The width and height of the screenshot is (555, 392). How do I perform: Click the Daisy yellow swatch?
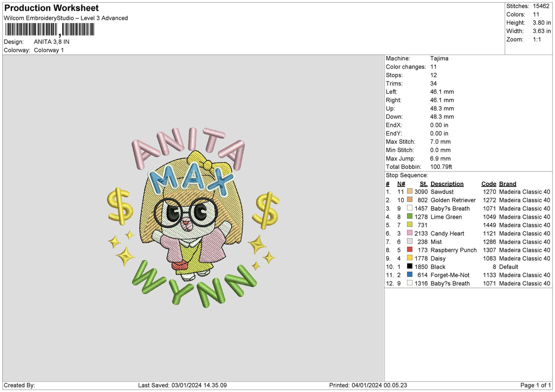(x=410, y=258)
